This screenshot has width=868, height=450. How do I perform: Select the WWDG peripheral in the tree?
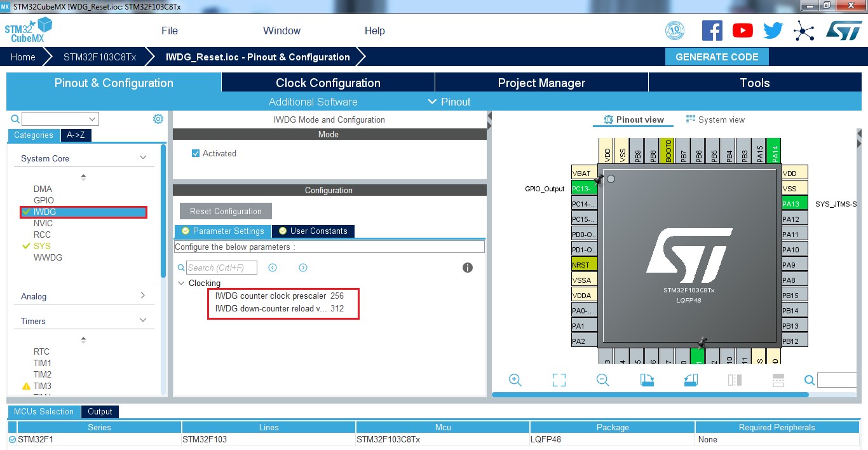(x=48, y=257)
